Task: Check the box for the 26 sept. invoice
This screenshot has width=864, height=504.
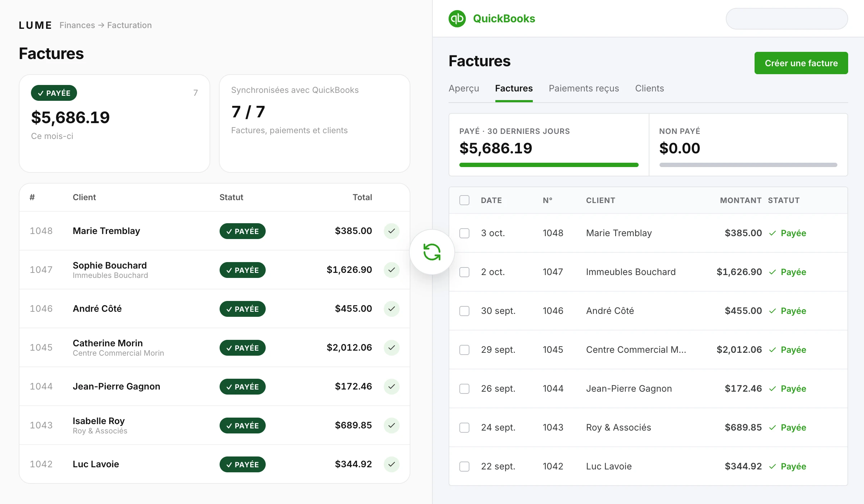Action: pos(464,389)
